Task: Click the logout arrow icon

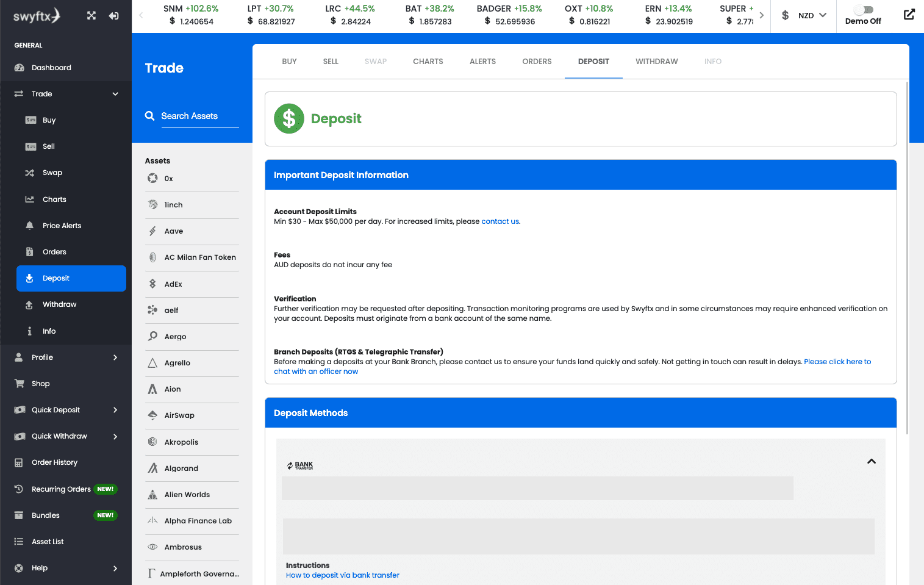Action: (114, 16)
